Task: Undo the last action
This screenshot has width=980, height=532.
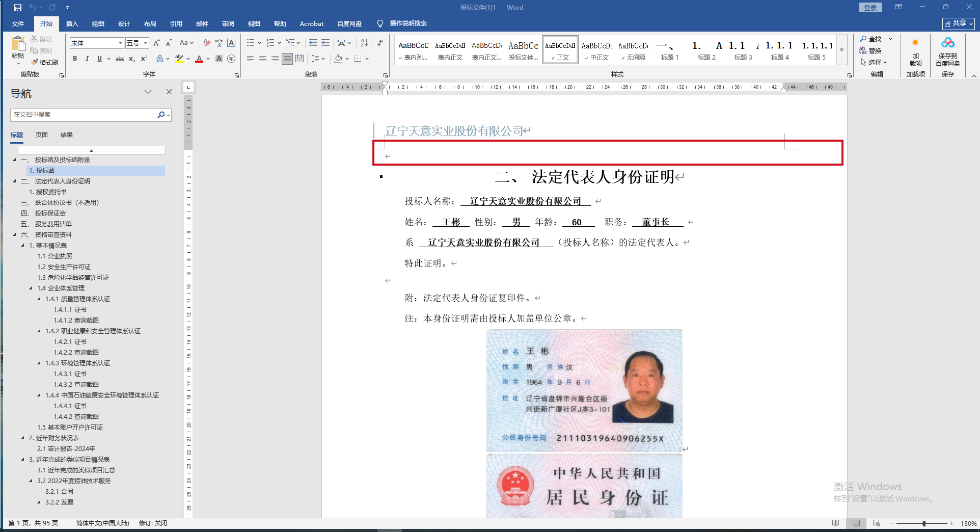Action: (x=33, y=8)
